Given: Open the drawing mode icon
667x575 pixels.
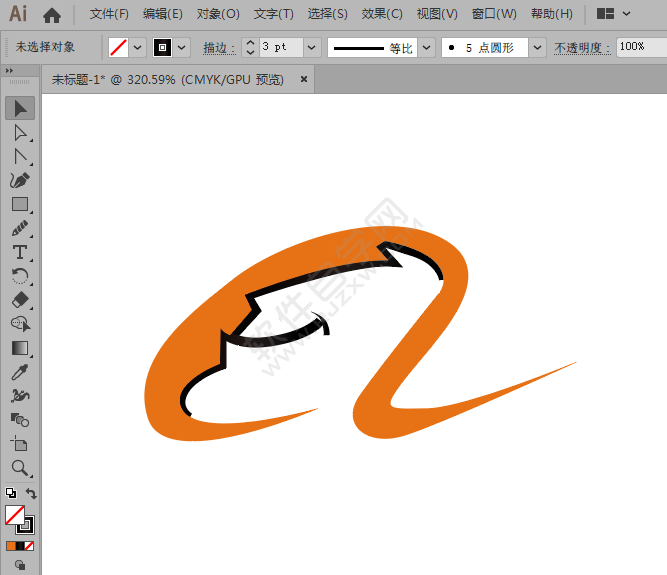Looking at the screenshot, I should [x=20, y=565].
